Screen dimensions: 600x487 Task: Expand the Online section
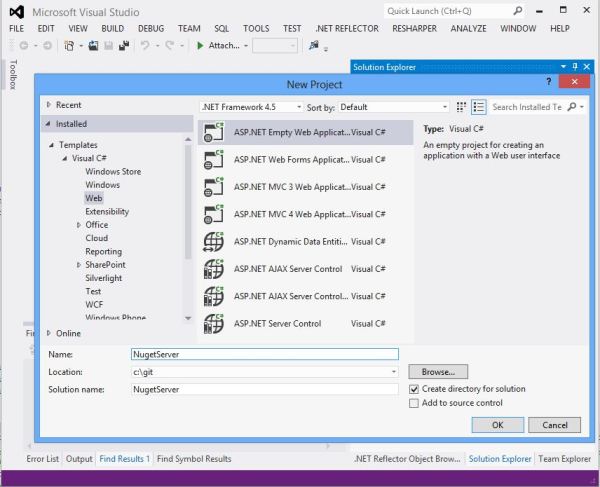tap(49, 333)
